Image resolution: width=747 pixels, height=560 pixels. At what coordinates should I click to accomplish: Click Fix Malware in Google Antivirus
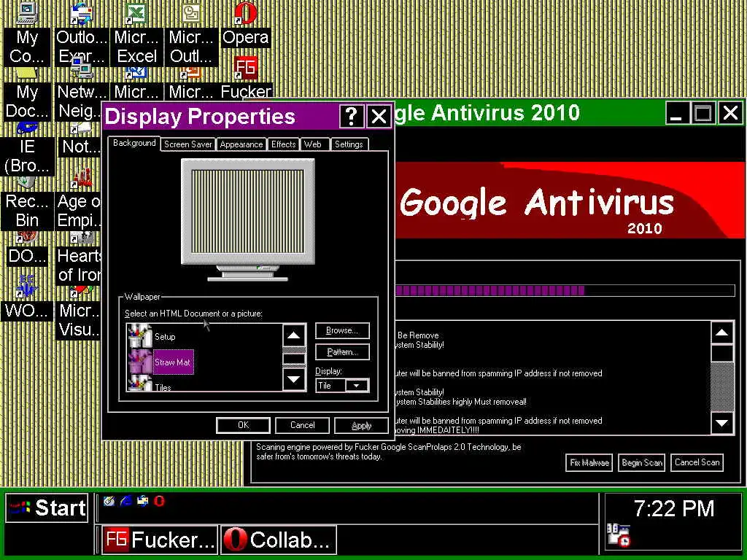(589, 462)
